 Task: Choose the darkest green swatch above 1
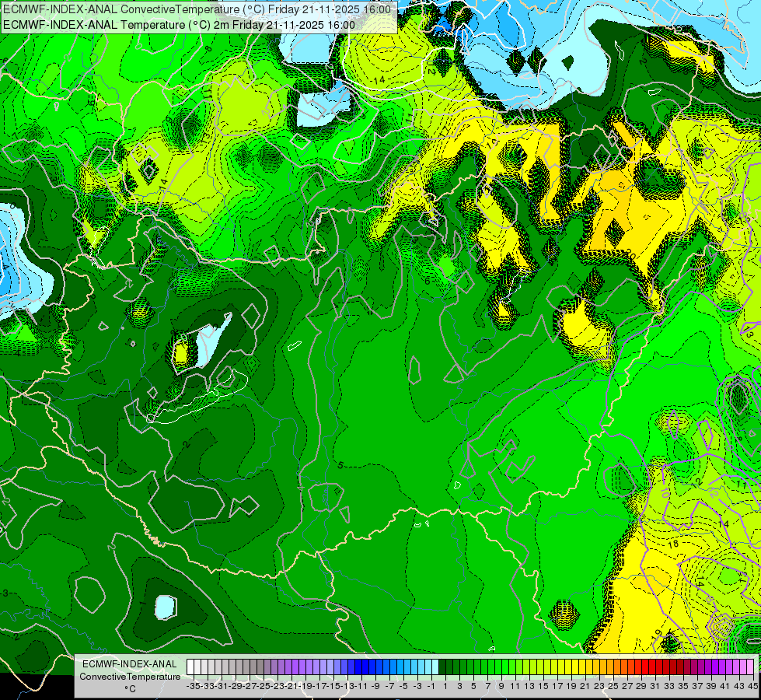coord(442,667)
